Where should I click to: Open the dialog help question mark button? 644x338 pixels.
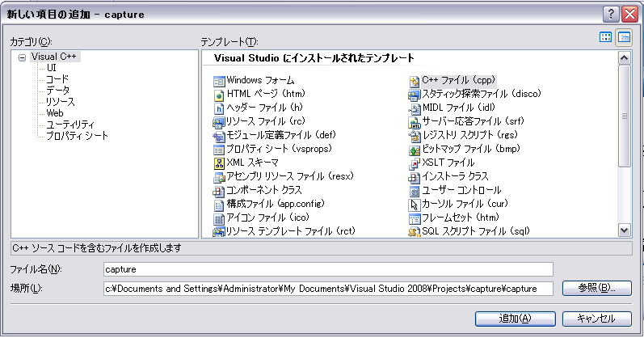click(x=611, y=15)
